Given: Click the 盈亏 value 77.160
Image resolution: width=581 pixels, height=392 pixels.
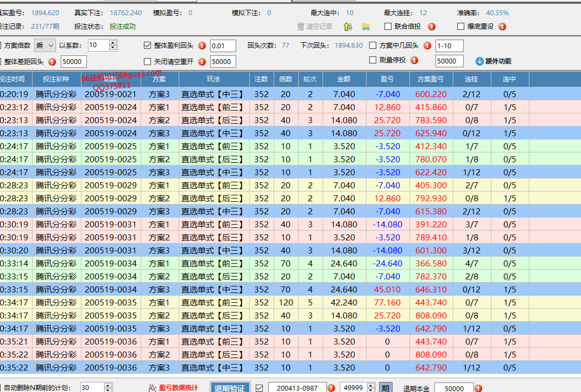Looking at the screenshot, I should (387, 302).
